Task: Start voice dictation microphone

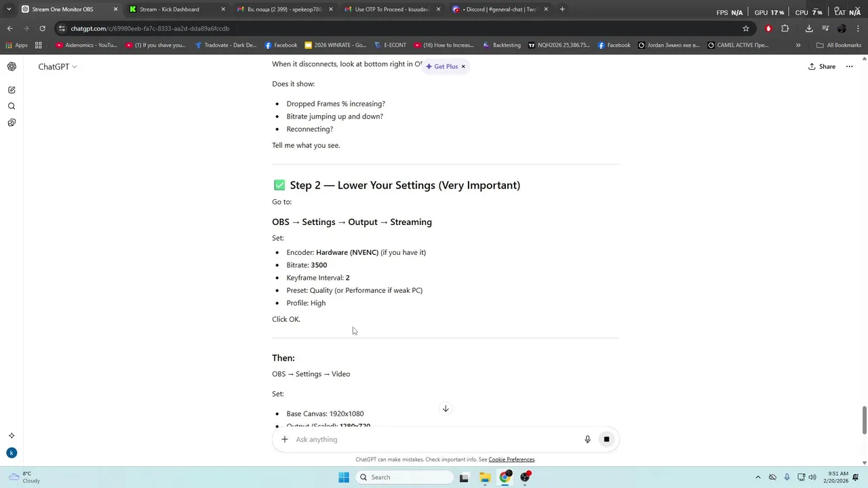Action: tap(587, 439)
